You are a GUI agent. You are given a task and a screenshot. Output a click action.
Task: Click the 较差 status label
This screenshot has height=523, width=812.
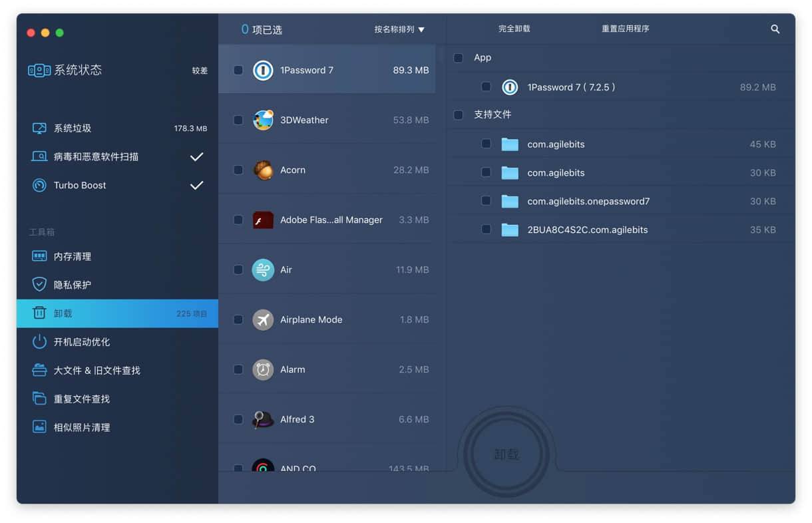(x=200, y=71)
